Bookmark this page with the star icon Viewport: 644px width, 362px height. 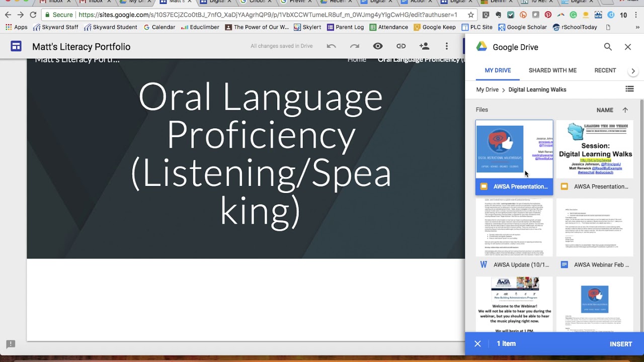(471, 15)
